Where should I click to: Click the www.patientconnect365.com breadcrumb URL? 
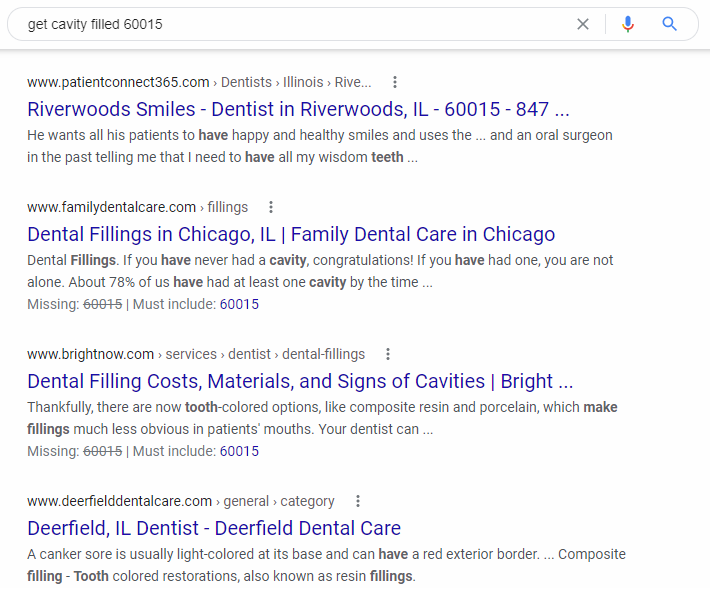tap(199, 82)
